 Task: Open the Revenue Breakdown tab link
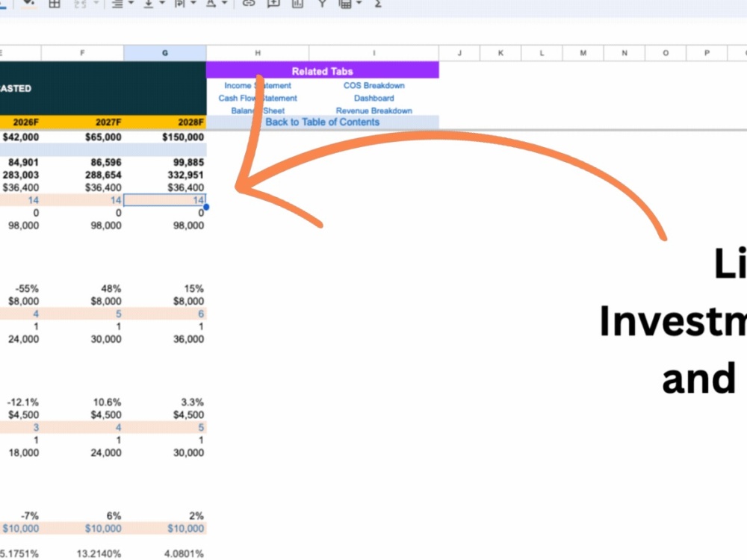(x=374, y=111)
